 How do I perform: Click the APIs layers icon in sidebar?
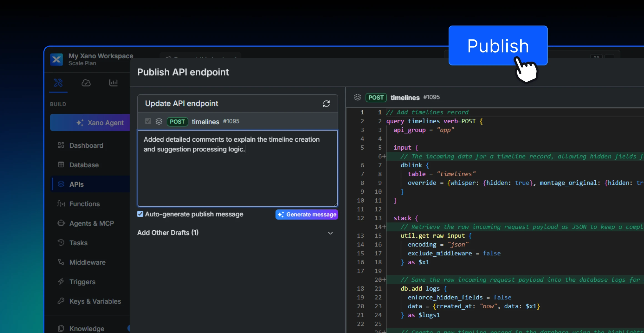(x=61, y=184)
